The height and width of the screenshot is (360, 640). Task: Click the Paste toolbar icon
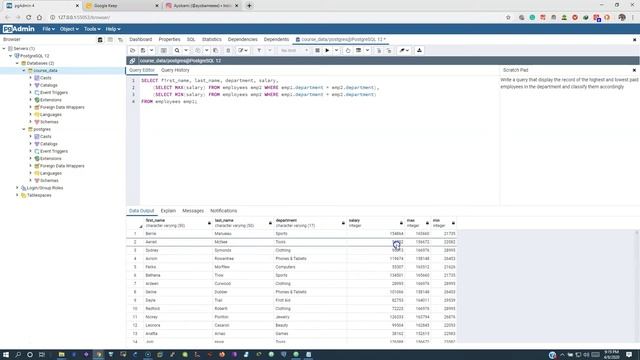tap(216, 51)
